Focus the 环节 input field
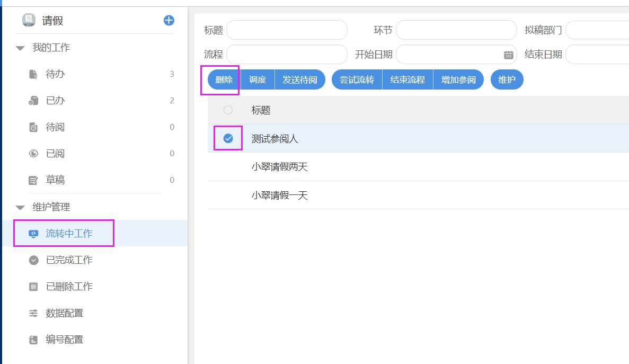This screenshot has height=364, width=629. [456, 30]
